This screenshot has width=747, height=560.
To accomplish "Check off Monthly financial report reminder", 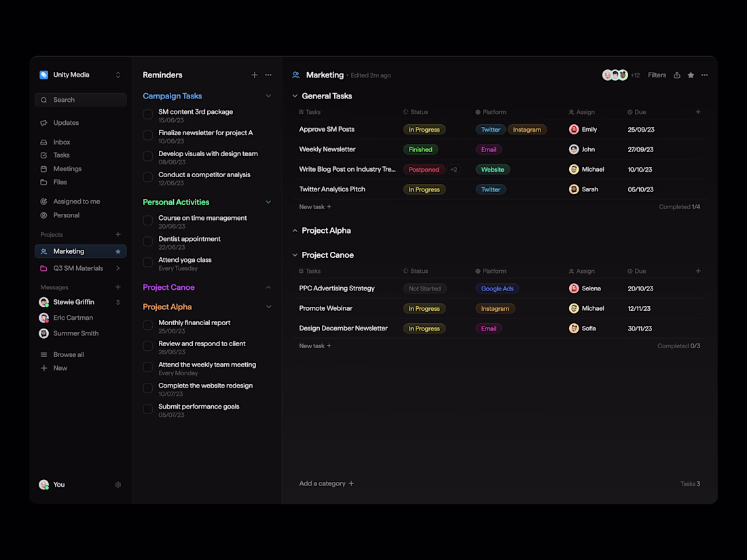I will pos(147,325).
